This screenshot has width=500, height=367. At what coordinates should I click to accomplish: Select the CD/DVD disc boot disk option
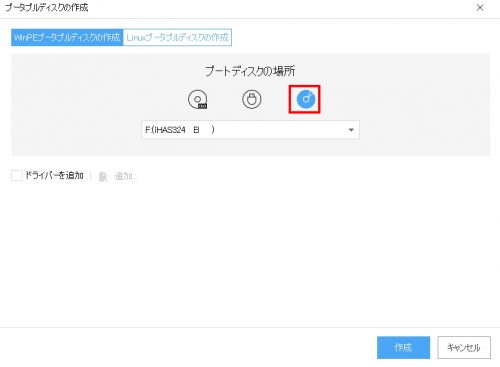click(x=305, y=99)
